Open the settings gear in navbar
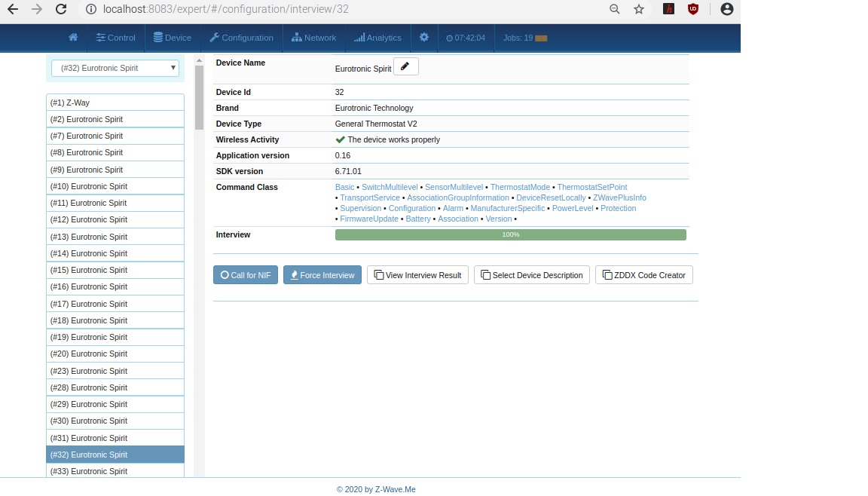Screen dimensions: 868x496 pos(424,38)
